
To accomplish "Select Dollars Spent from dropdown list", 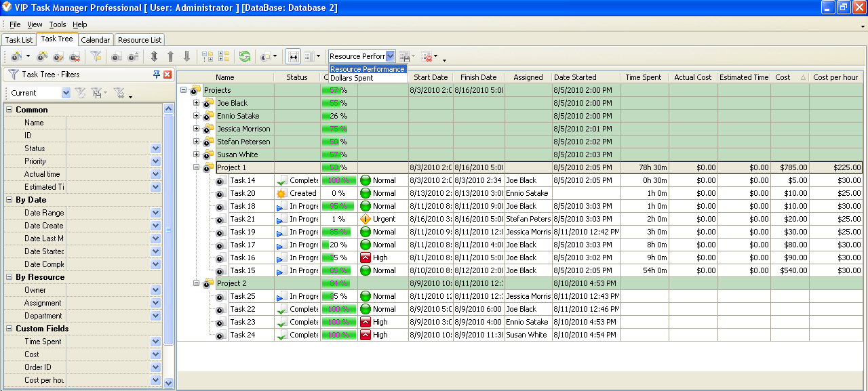I will 351,78.
